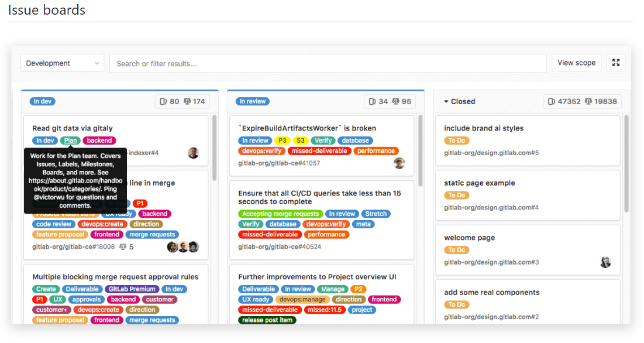
Task: Click UX ready label on overview UI card
Action: 256,300
